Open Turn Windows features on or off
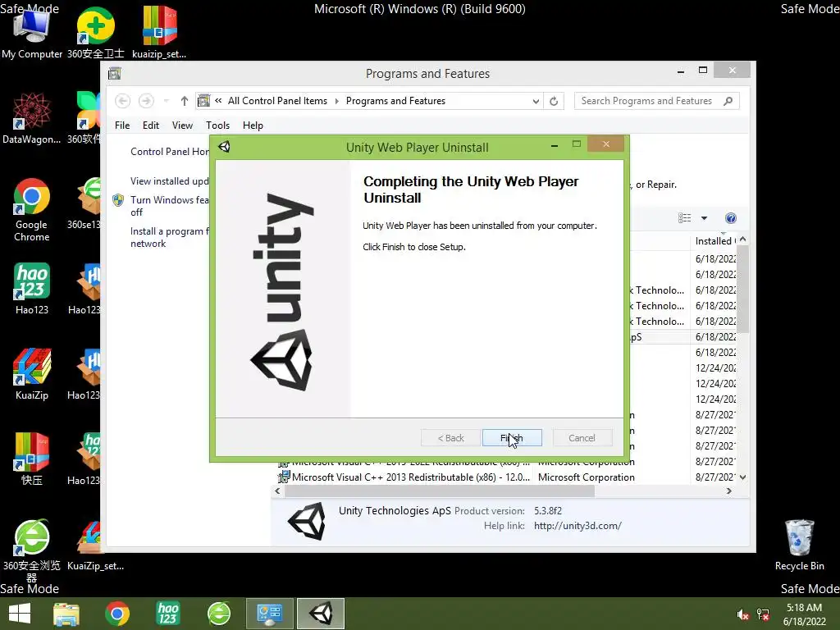Screen dimensions: 840x630 [169, 206]
